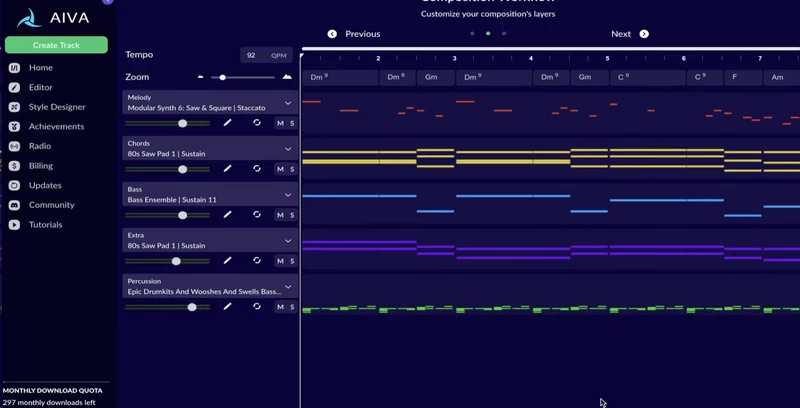Click the Tempo value field
The width and height of the screenshot is (800, 408).
[266, 55]
